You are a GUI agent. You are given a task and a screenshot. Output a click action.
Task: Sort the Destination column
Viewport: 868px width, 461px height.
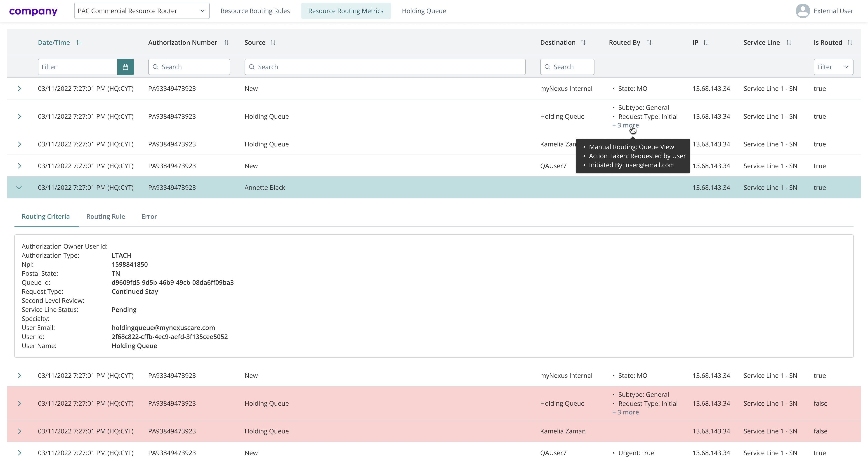click(x=583, y=42)
